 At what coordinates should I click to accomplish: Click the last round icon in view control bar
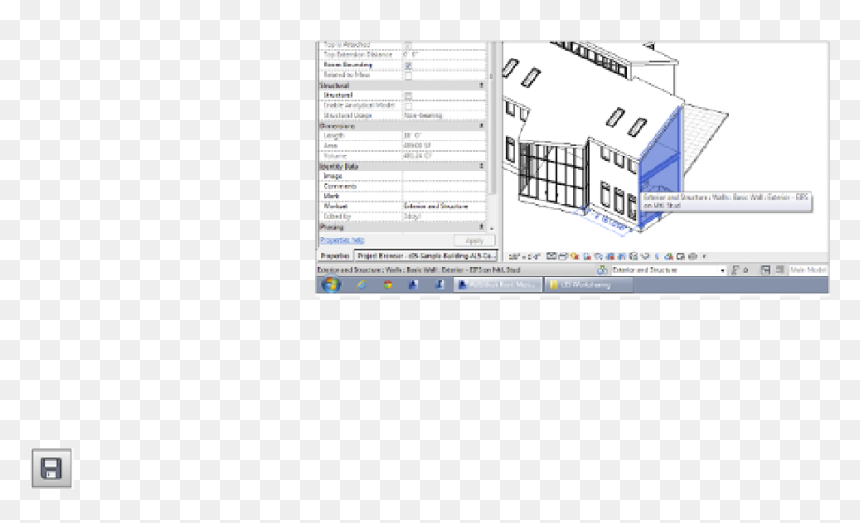pyautogui.click(x=693, y=257)
